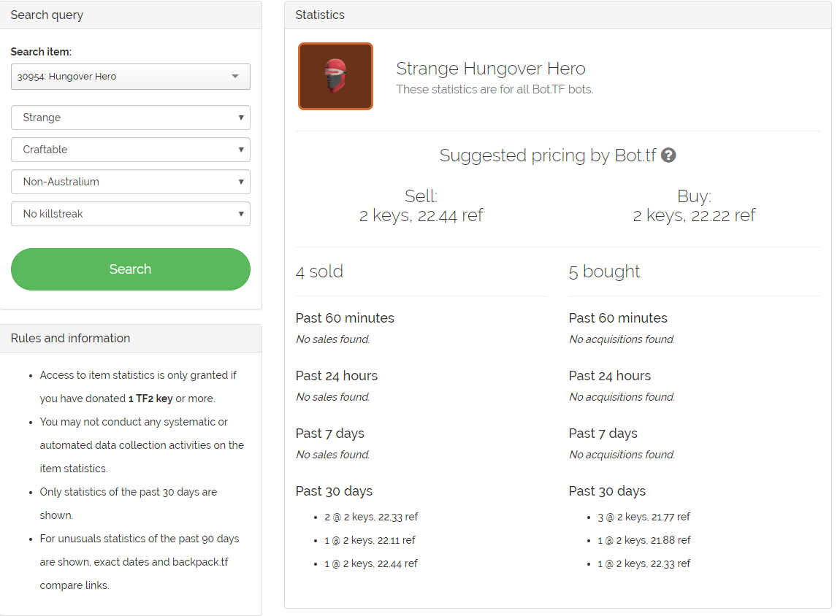
Task: Click the sold entry at 22.33 ref
Action: (371, 517)
